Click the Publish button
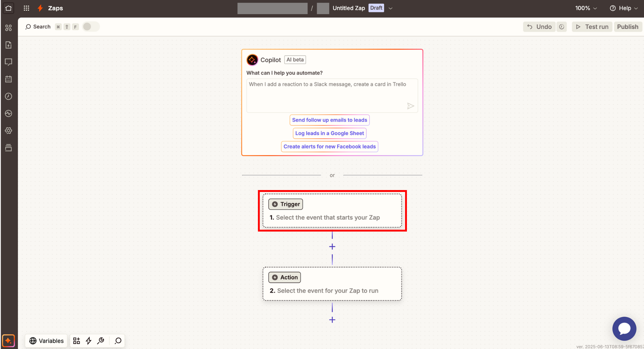The height and width of the screenshot is (349, 644). 628,27
